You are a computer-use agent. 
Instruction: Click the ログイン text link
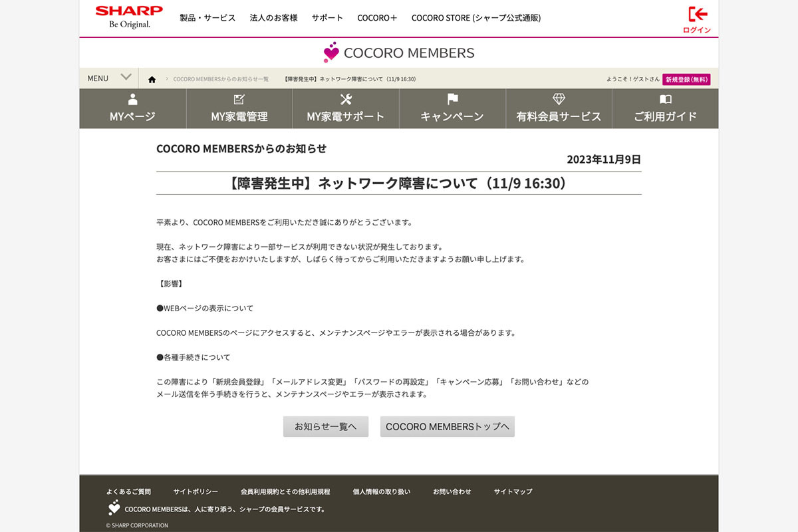tap(697, 30)
